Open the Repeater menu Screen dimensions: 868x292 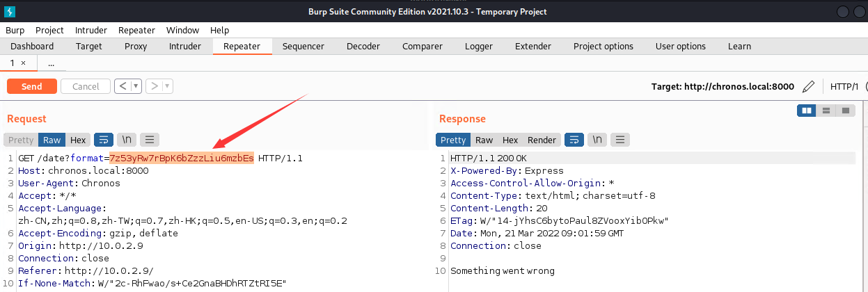click(136, 30)
